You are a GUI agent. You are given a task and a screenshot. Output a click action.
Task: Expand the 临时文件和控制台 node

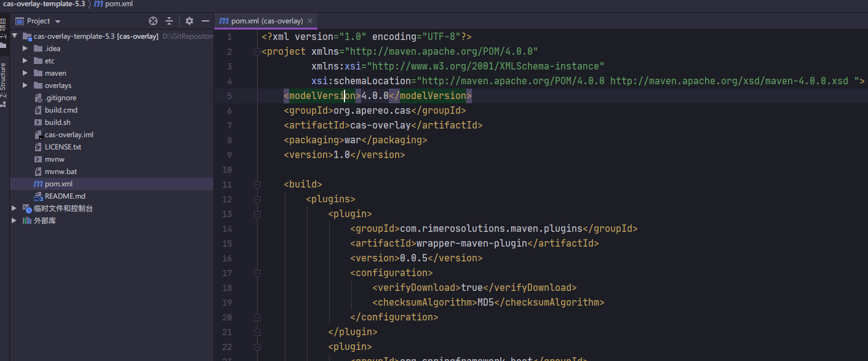15,208
